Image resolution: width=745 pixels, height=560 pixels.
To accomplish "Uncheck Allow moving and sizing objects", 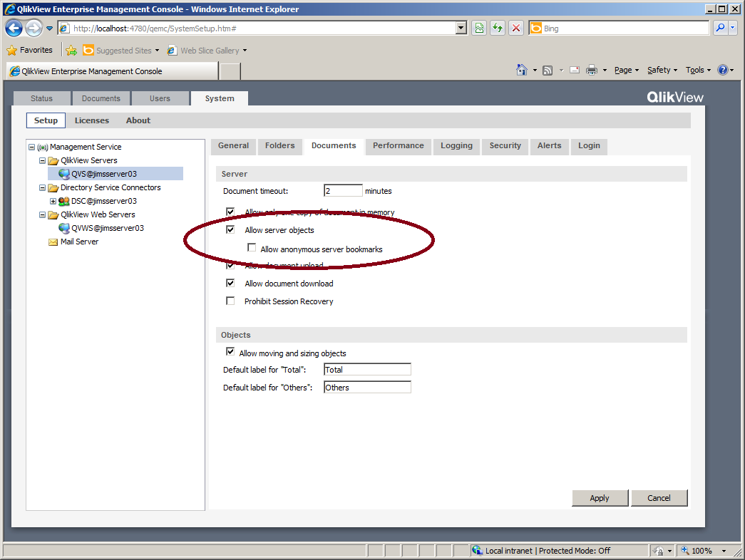I will pyautogui.click(x=230, y=351).
